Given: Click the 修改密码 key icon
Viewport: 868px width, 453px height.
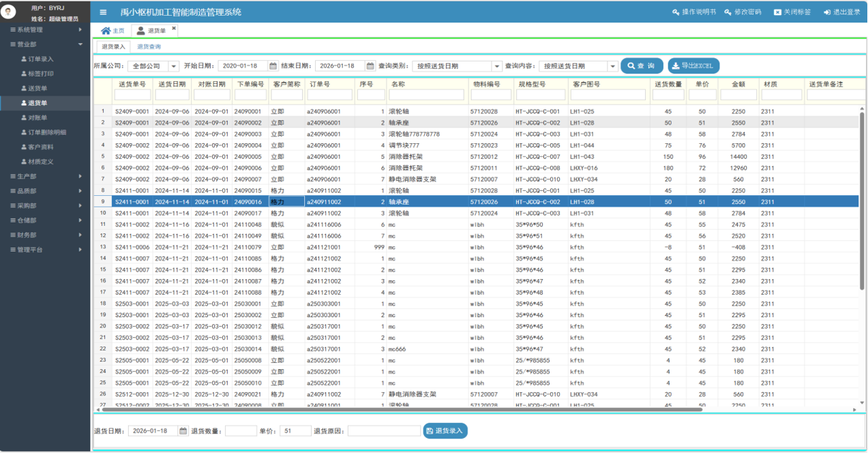Looking at the screenshot, I should pyautogui.click(x=728, y=12).
